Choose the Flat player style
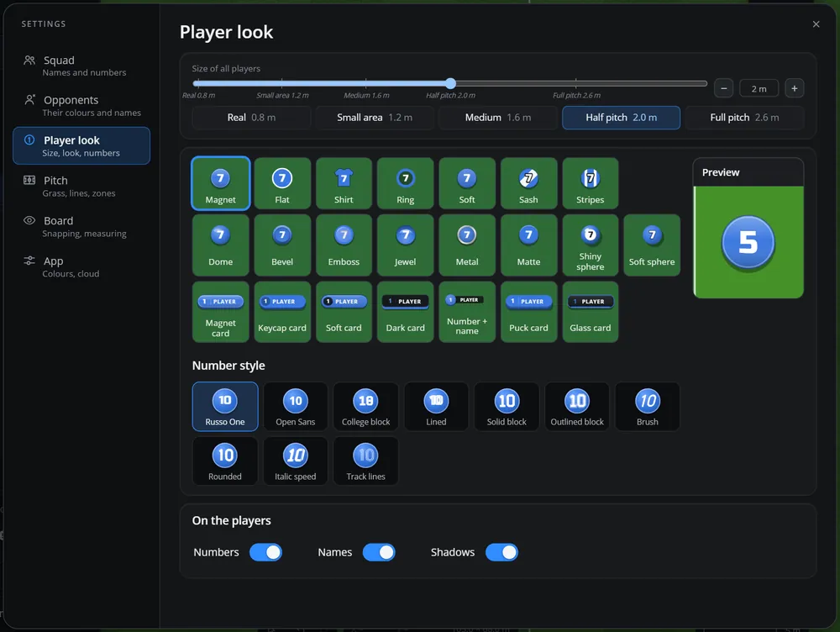The width and height of the screenshot is (840, 632). 281,182
